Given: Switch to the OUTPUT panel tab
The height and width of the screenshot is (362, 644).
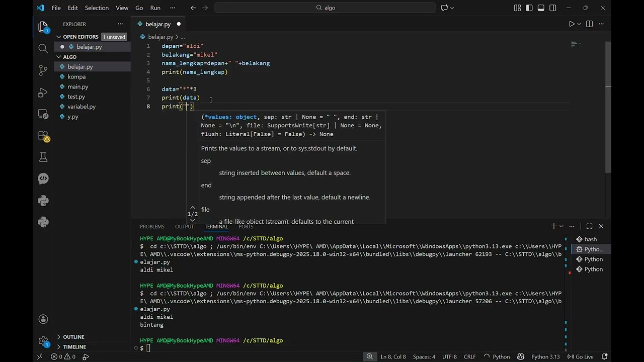Looking at the screenshot, I should (184, 227).
